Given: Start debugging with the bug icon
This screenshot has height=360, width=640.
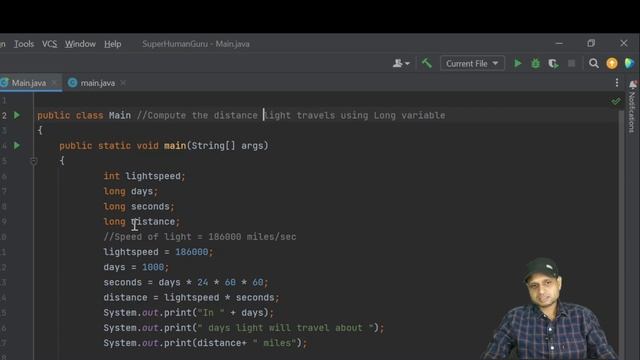Looking at the screenshot, I should (535, 63).
